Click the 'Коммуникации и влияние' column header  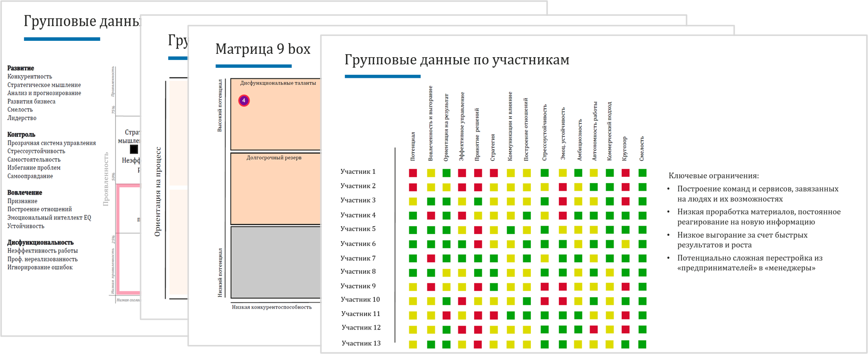click(510, 126)
